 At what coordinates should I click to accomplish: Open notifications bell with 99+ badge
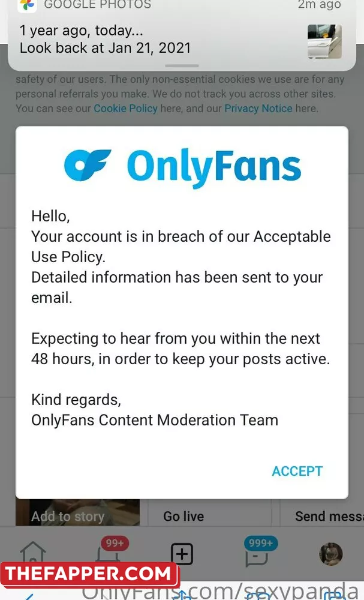[108, 554]
